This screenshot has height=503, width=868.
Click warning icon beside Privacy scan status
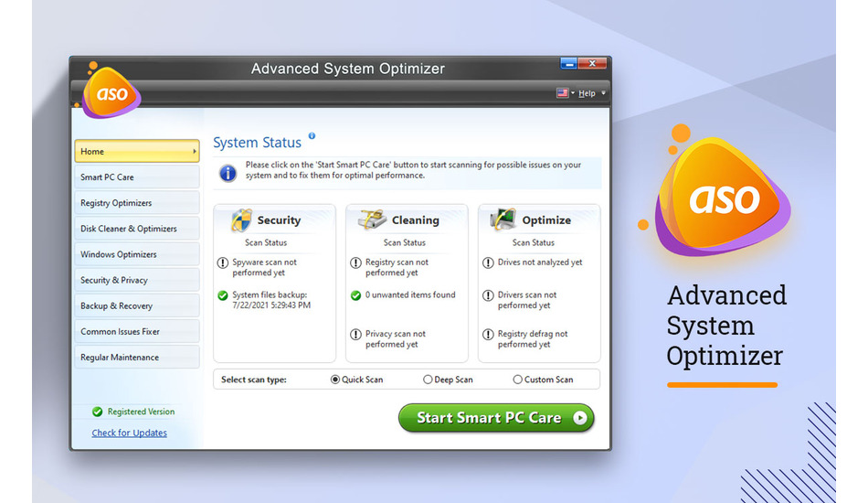pyautogui.click(x=356, y=334)
